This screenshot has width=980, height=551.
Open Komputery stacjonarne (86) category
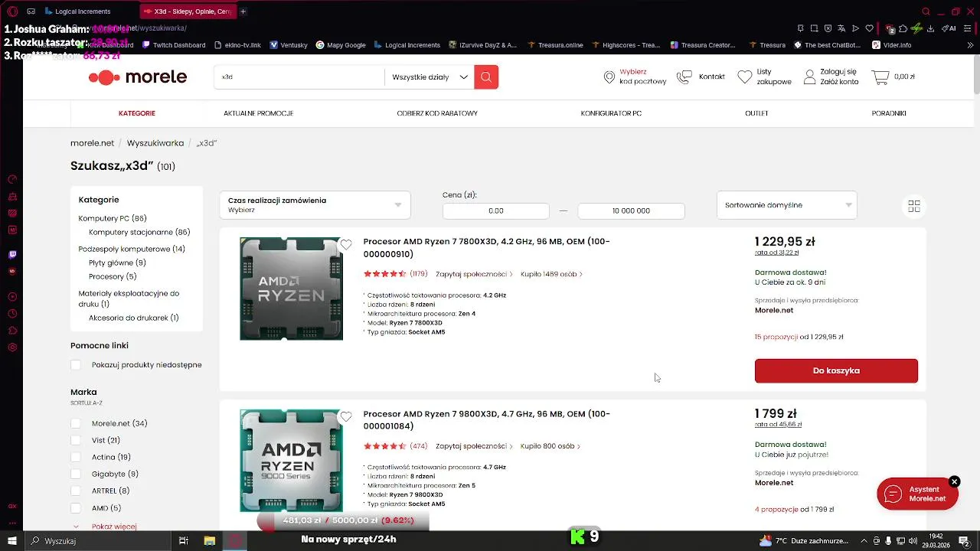(139, 232)
